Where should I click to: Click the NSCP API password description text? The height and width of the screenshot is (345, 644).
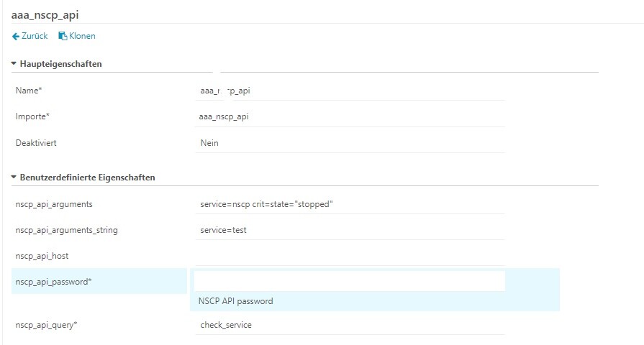235,301
